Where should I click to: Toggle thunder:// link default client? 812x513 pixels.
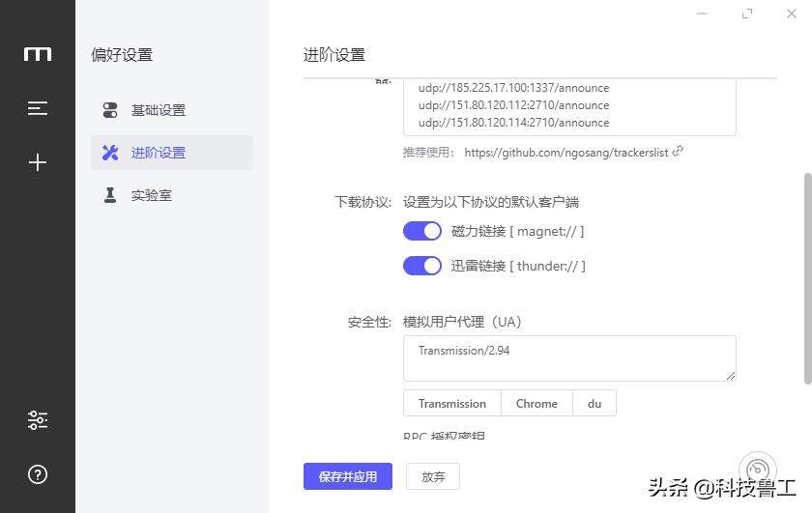[422, 266]
